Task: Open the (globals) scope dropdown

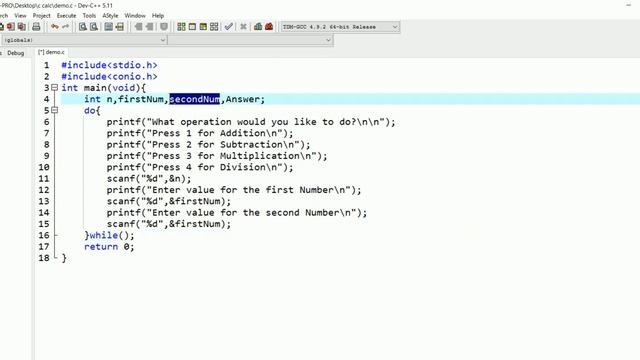Action: [x=84, y=40]
